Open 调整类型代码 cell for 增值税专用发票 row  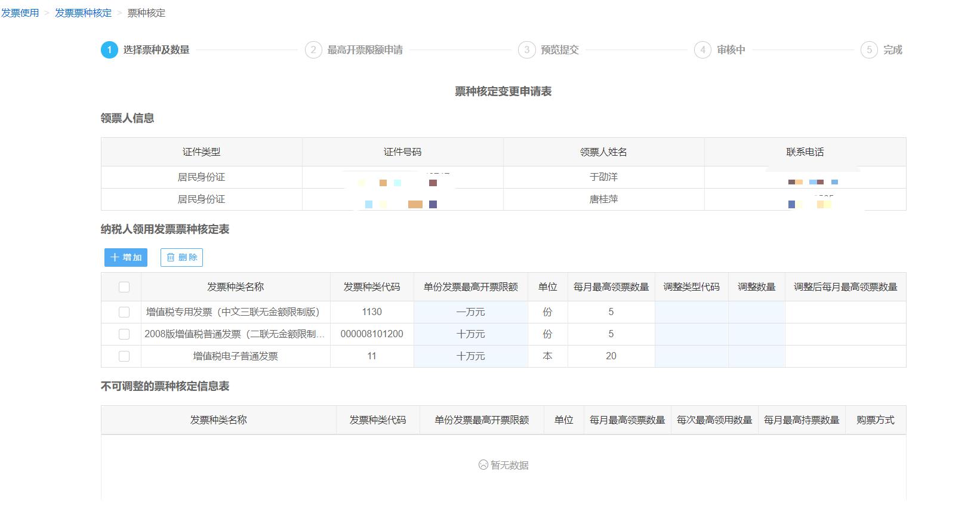pyautogui.click(x=691, y=312)
